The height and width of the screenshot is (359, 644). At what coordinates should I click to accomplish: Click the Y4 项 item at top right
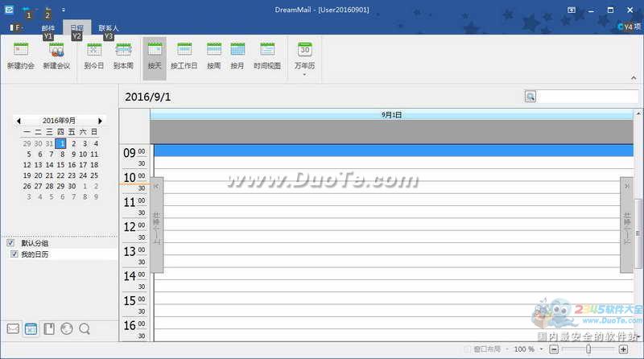pyautogui.click(x=629, y=27)
